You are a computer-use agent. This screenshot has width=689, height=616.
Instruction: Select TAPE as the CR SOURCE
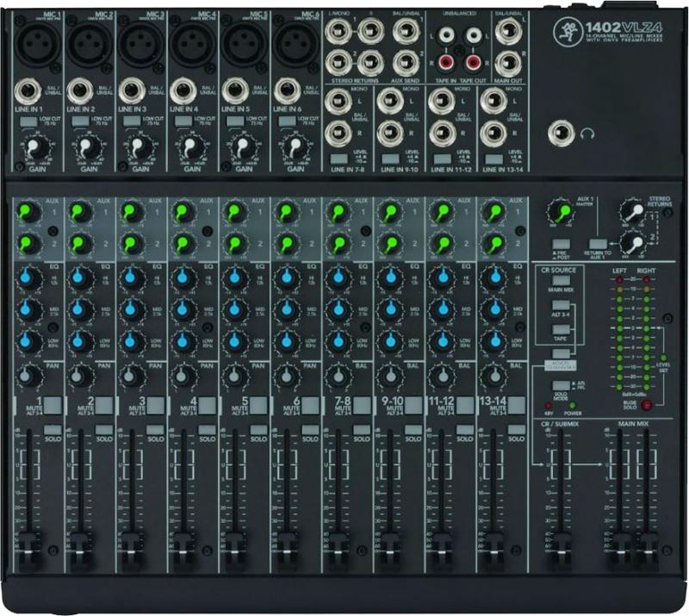[x=561, y=328]
